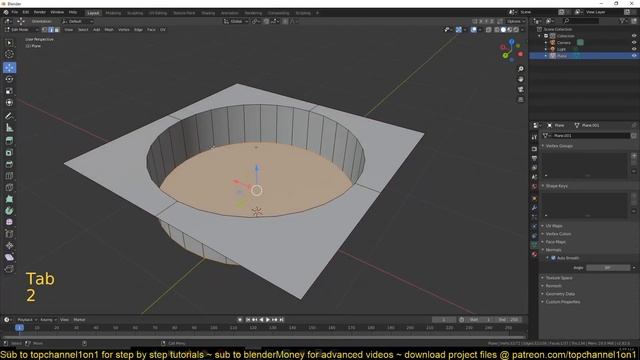
Task: Enable face select mode
Action: (57, 30)
